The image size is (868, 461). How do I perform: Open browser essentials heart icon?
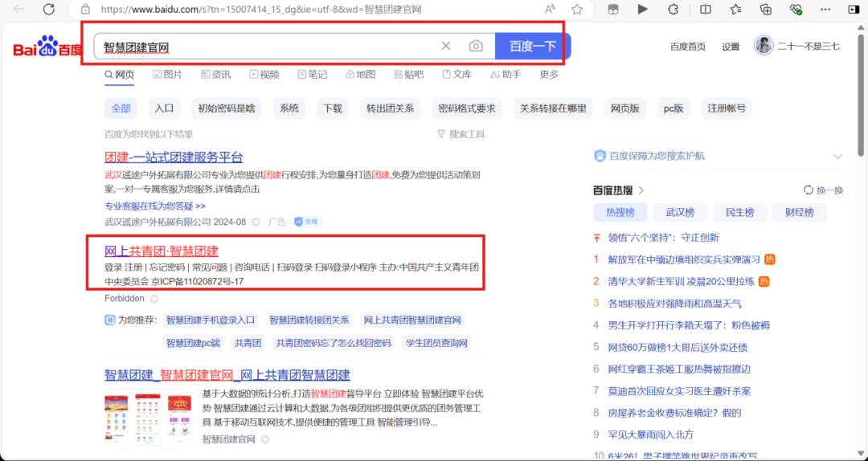click(x=796, y=10)
